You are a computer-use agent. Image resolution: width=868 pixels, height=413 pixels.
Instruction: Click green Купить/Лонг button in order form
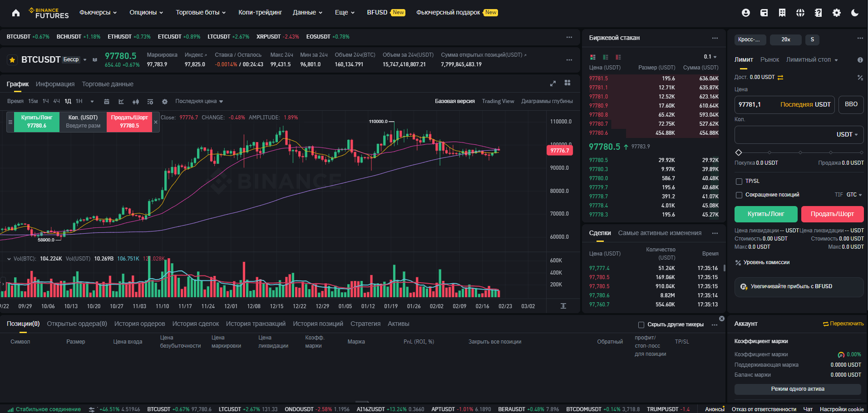[x=766, y=214]
